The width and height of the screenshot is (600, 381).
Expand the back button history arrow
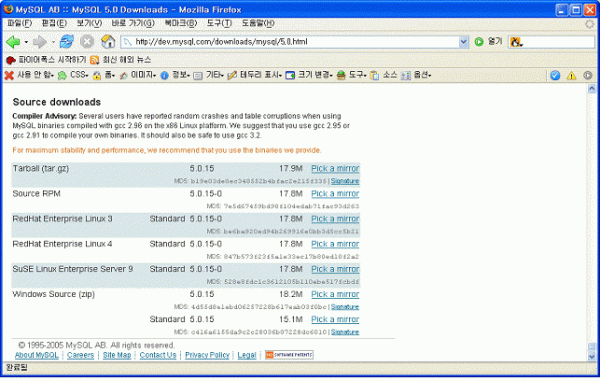(26, 42)
